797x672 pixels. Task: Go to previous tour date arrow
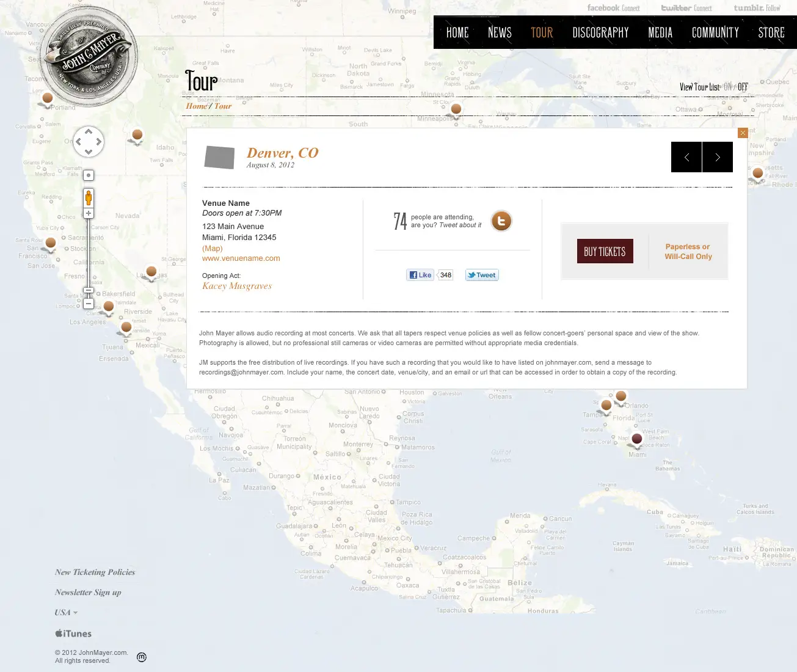coord(686,157)
